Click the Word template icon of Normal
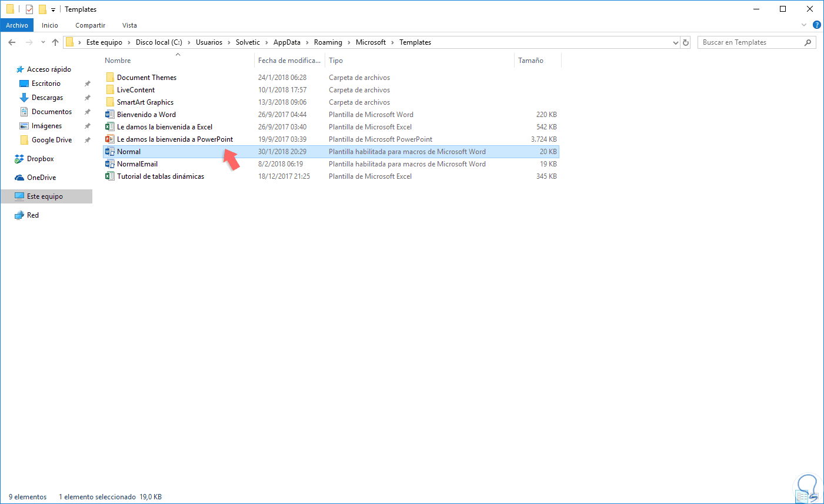Screen dimensions: 824x504 [109, 152]
